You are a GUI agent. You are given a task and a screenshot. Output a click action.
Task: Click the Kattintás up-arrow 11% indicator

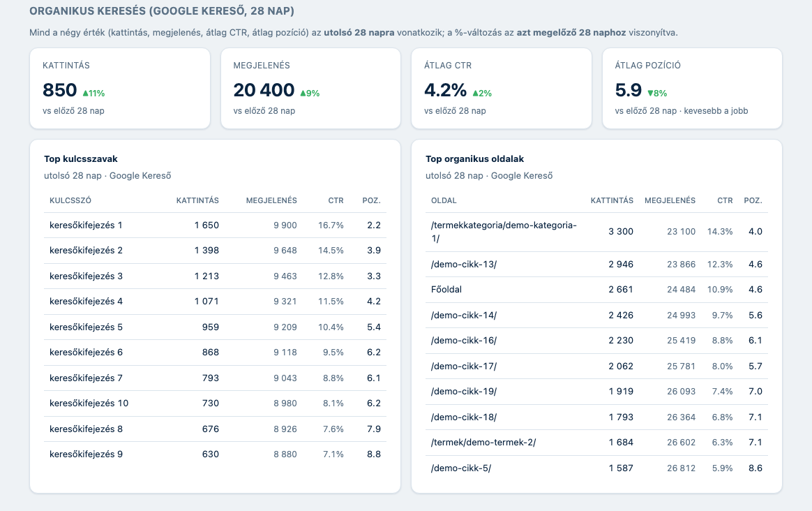[93, 94]
